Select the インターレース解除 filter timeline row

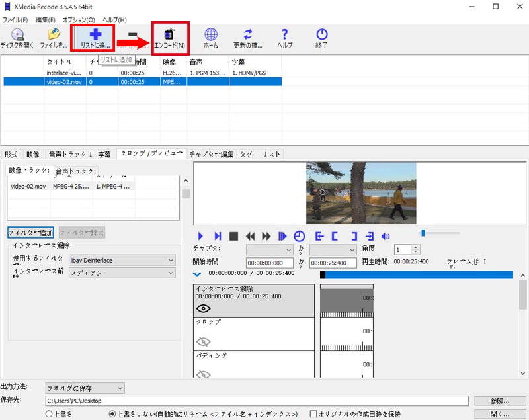pyautogui.click(x=254, y=300)
